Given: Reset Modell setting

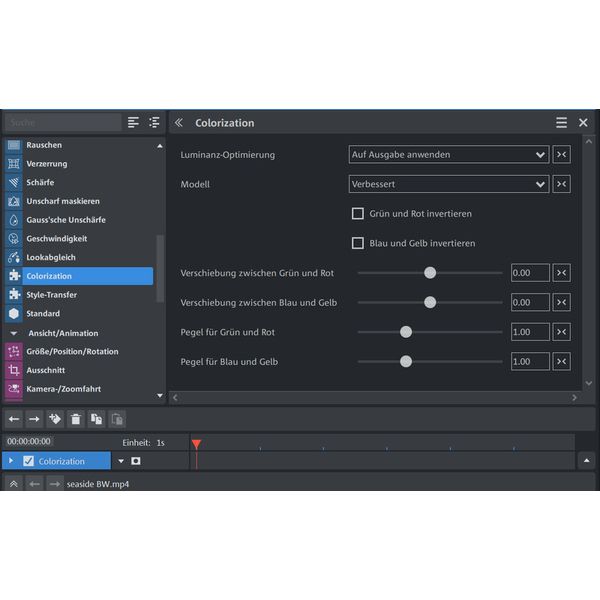Looking at the screenshot, I should 561,184.
